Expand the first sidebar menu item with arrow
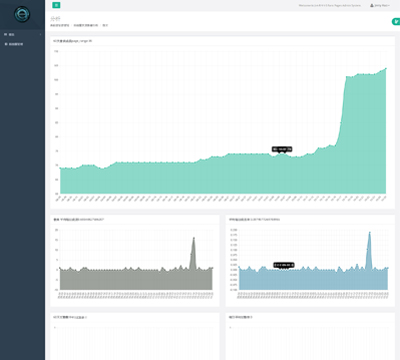Image resolution: width=400 pixels, height=360 pixels. (x=22, y=34)
